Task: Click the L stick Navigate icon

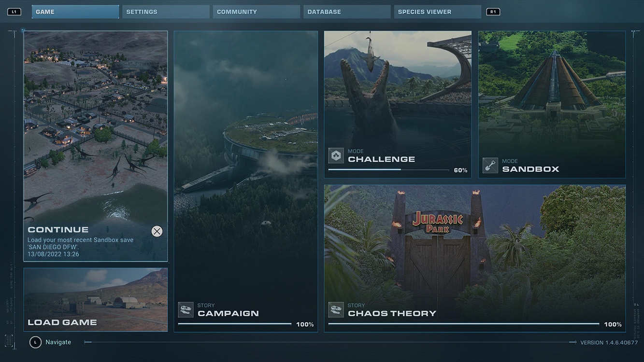Action: (35, 342)
